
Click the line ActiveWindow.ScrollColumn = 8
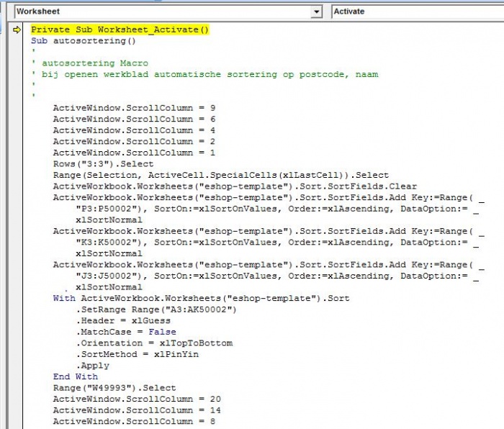coord(134,421)
